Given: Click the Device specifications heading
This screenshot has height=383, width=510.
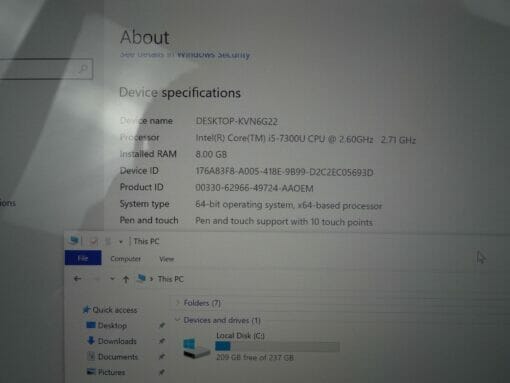Looking at the screenshot, I should click(x=180, y=92).
